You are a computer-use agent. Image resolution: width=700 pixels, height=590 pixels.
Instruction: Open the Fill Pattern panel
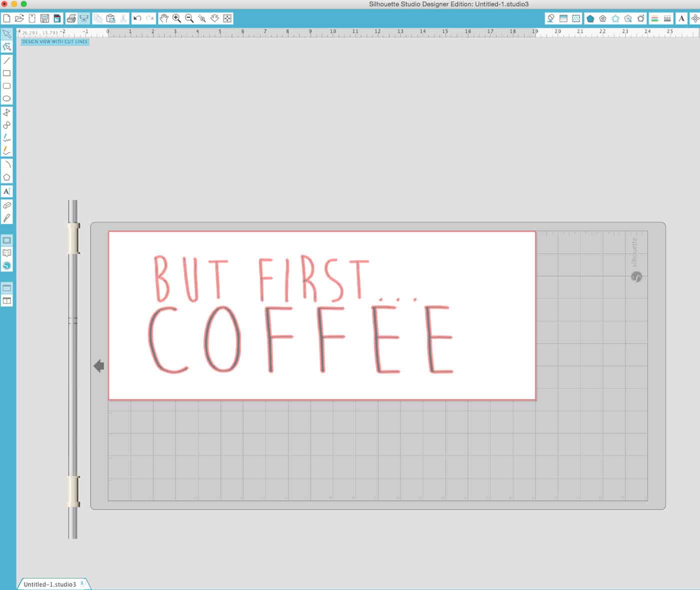(576, 18)
